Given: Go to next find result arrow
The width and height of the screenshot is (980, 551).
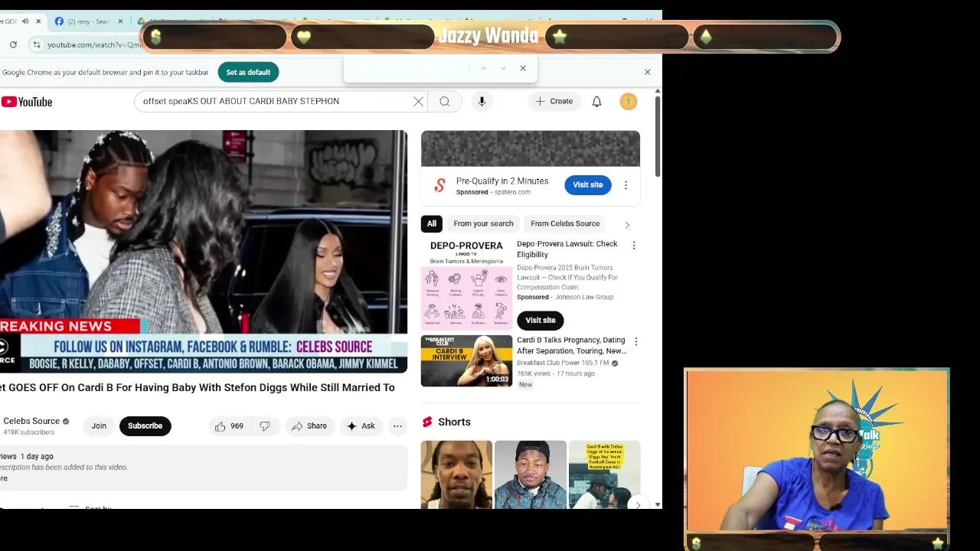Looking at the screenshot, I should 503,68.
